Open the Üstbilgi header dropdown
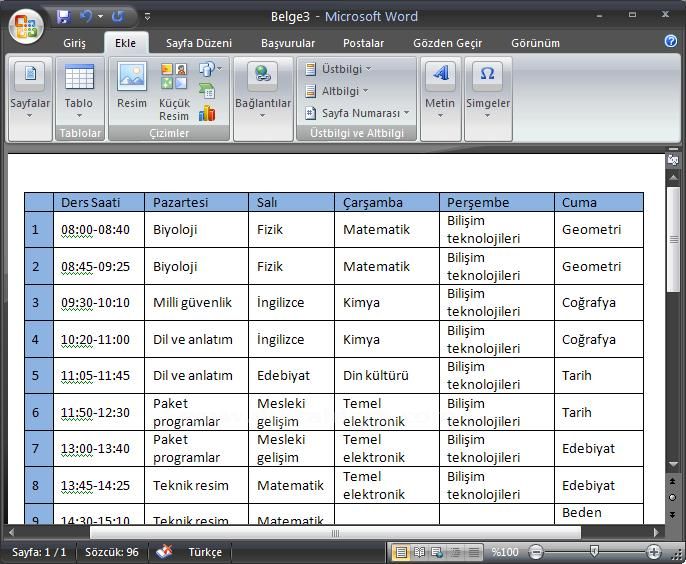The width and height of the screenshot is (686, 564). 339,69
